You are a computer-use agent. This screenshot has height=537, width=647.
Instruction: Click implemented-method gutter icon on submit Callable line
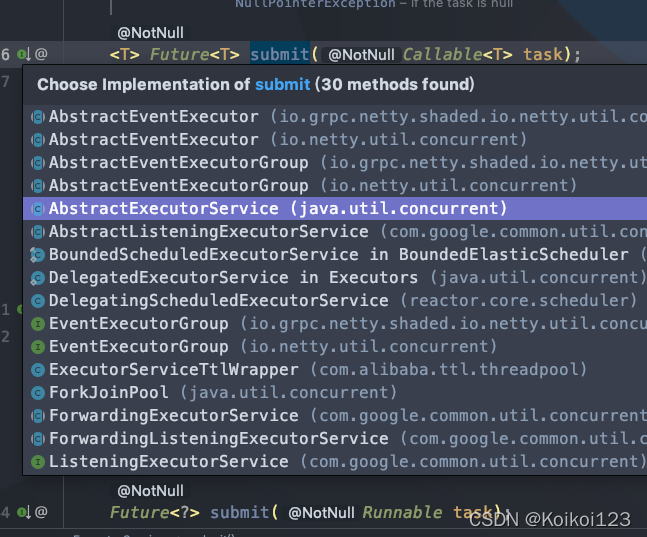23,54
